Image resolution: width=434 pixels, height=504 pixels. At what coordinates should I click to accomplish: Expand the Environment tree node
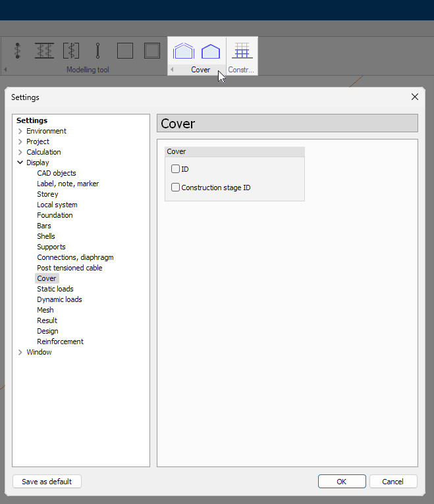pos(20,131)
